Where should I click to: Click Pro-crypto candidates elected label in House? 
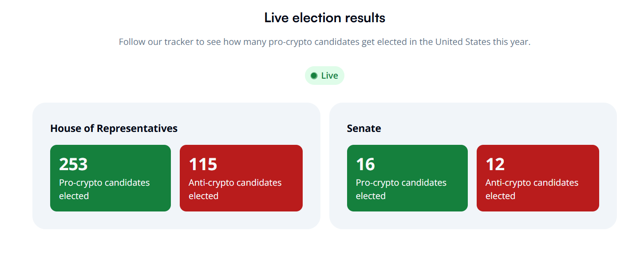coord(104,189)
